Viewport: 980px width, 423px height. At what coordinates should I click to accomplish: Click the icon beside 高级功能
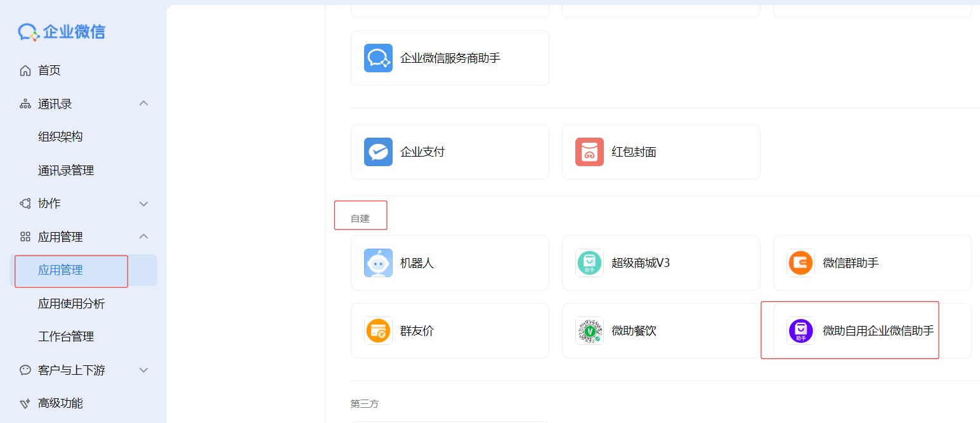[25, 403]
